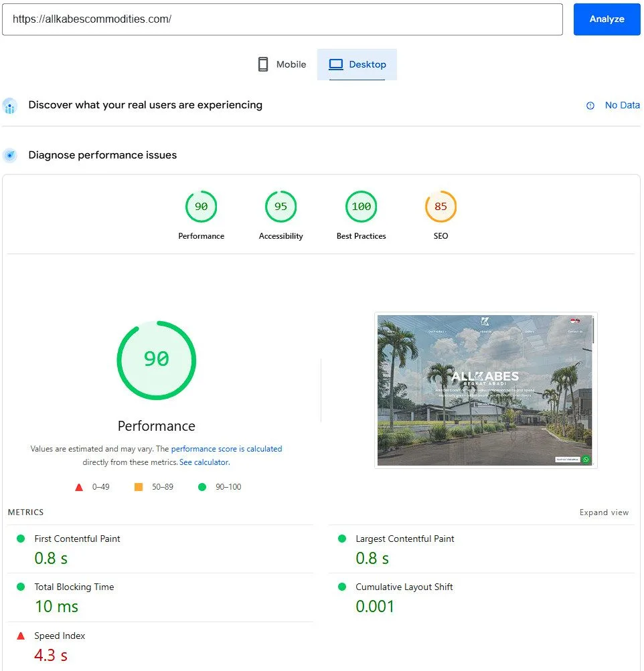The width and height of the screenshot is (644, 671).
Task: Click the No Data link text
Action: (622, 105)
